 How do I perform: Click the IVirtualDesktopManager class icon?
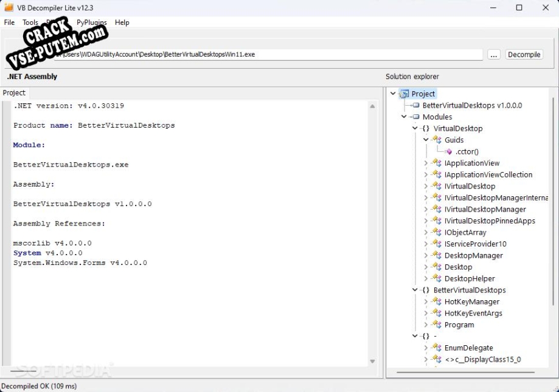click(437, 209)
